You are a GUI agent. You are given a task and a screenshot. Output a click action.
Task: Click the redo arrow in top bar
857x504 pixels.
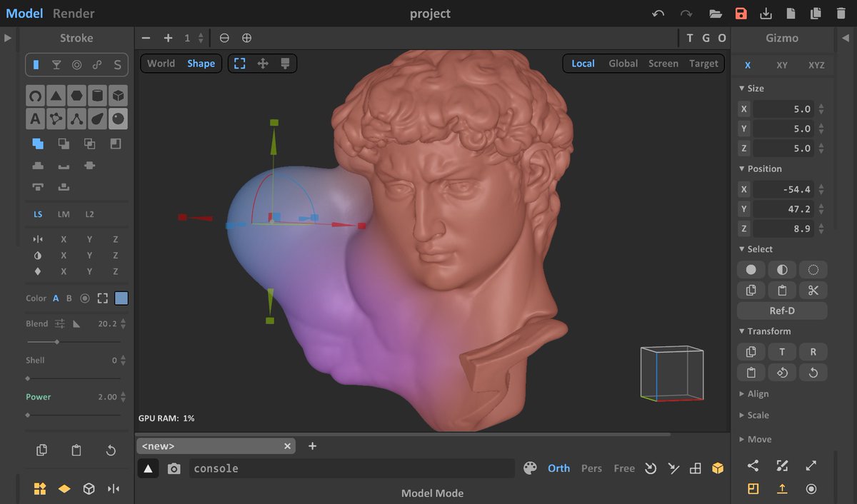(686, 14)
